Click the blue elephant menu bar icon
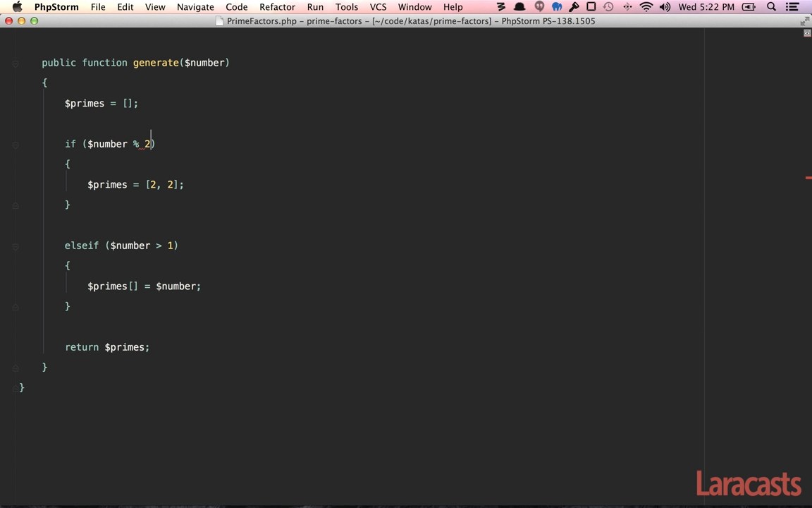 point(557,7)
